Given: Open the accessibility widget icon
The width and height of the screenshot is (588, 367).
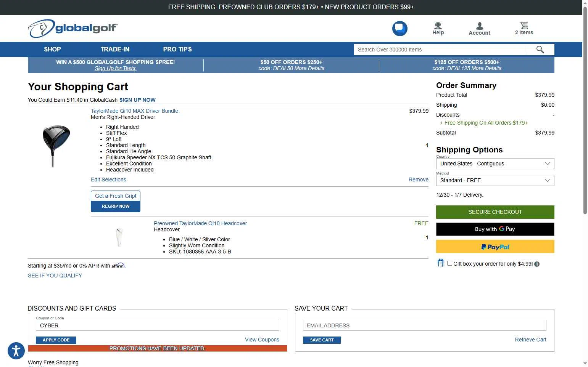Looking at the screenshot, I should tap(16, 350).
